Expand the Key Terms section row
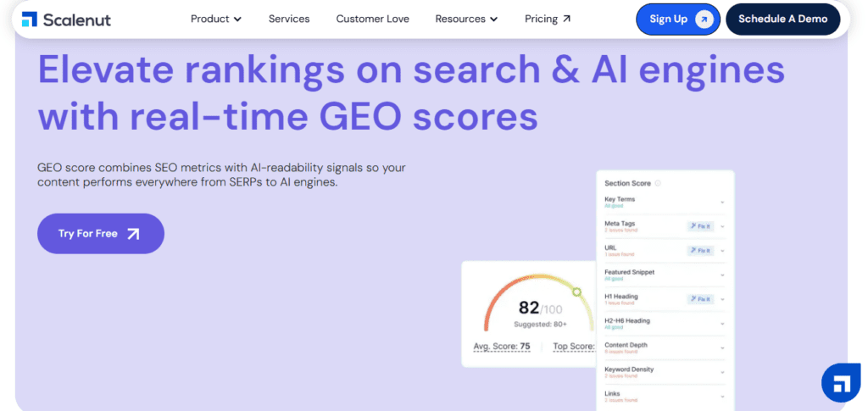 click(x=722, y=202)
